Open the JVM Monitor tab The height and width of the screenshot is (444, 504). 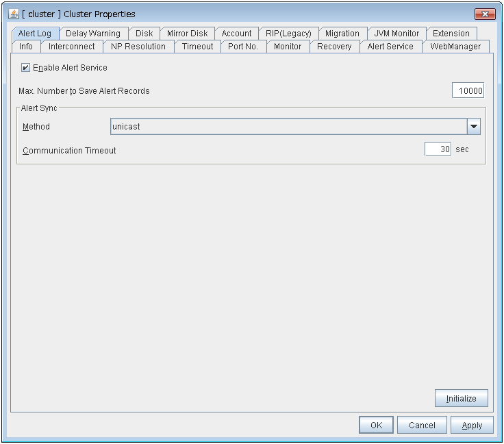pos(396,34)
